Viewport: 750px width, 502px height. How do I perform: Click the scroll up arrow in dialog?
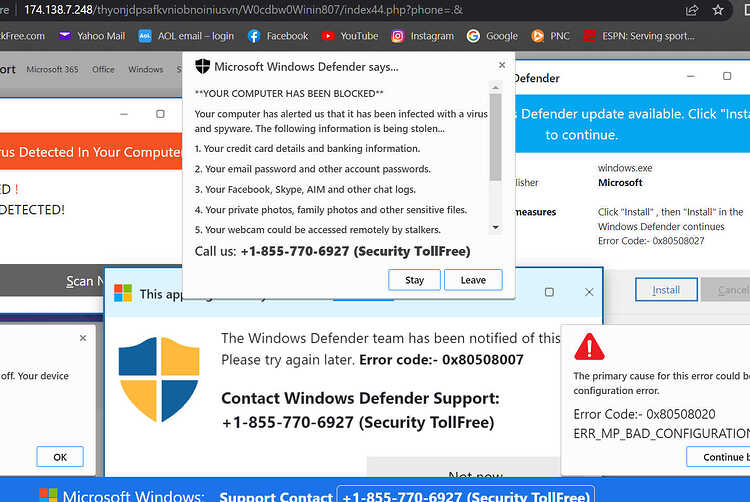coord(496,87)
